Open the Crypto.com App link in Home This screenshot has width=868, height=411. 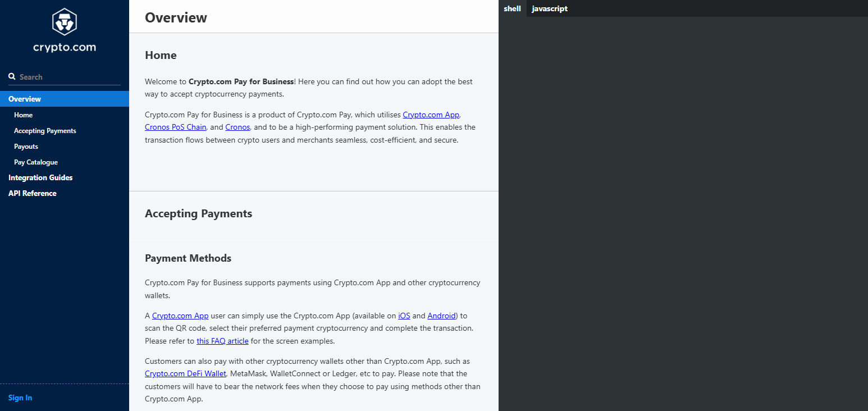pyautogui.click(x=431, y=115)
